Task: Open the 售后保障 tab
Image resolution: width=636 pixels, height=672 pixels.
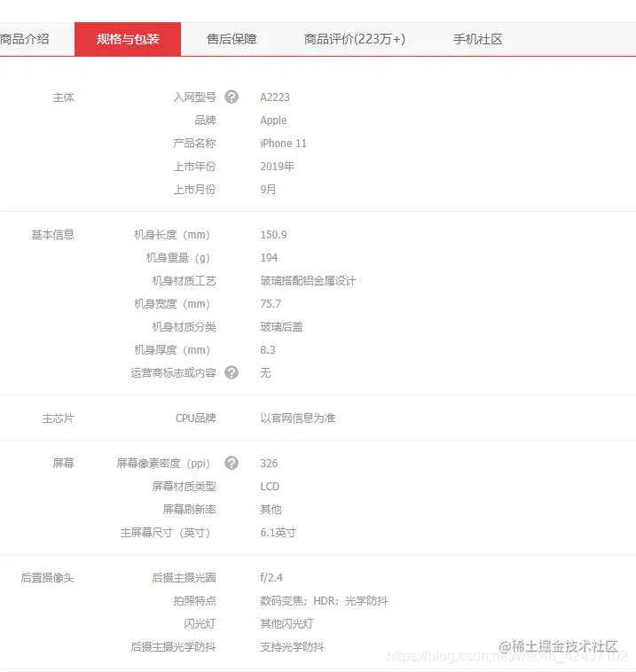Action: click(232, 39)
